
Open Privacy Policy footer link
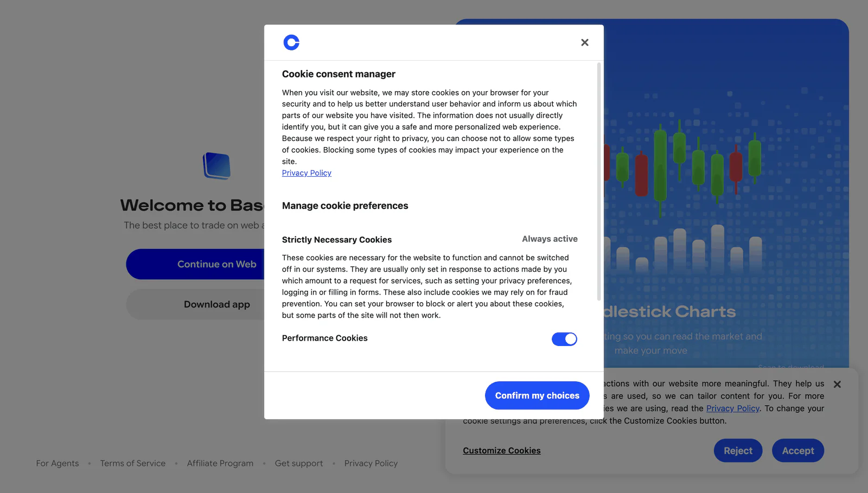pos(371,463)
